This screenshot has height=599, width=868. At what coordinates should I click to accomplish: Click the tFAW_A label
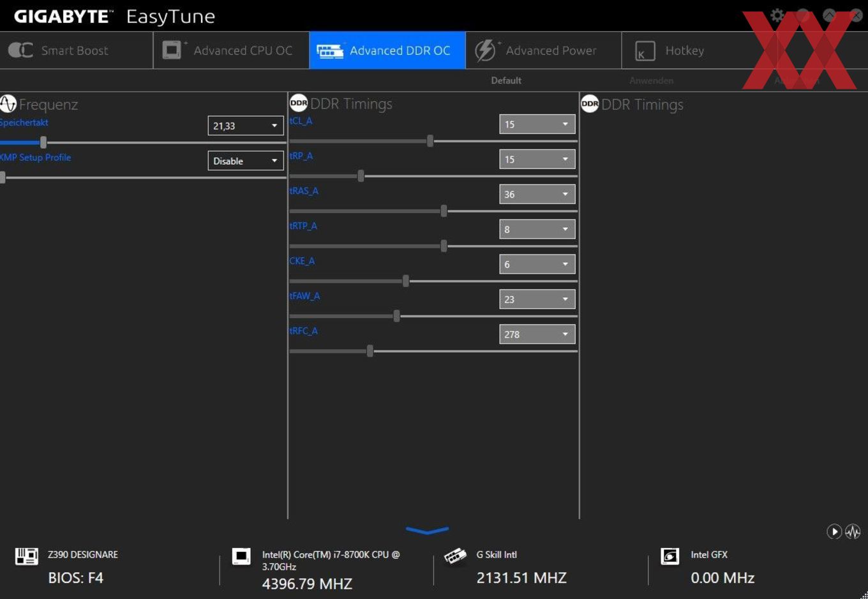(x=304, y=296)
